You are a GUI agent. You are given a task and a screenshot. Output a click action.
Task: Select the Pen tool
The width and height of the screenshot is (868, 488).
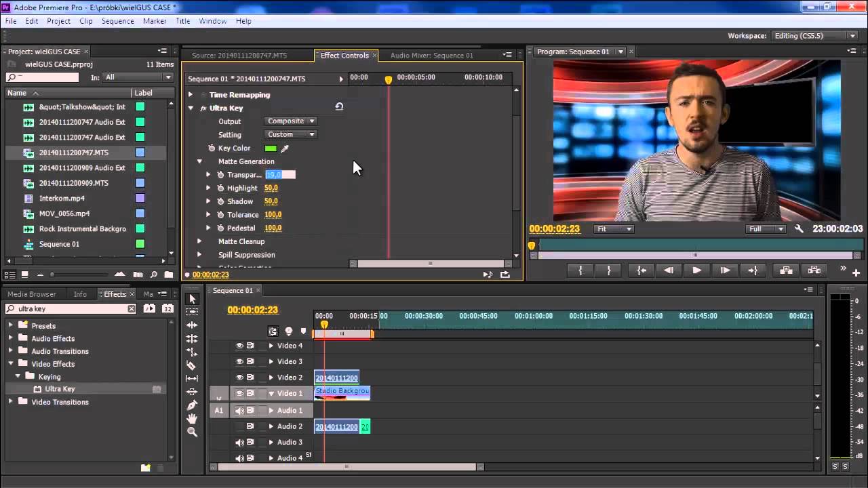192,405
